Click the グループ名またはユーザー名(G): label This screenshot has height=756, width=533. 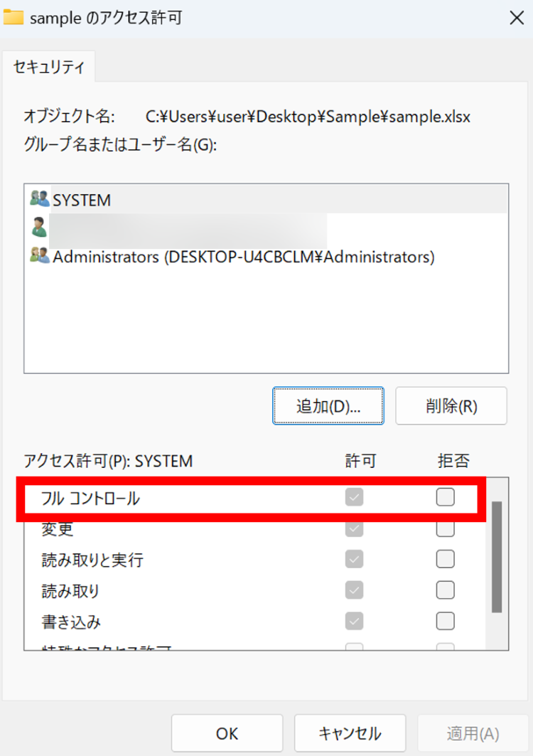[121, 144]
